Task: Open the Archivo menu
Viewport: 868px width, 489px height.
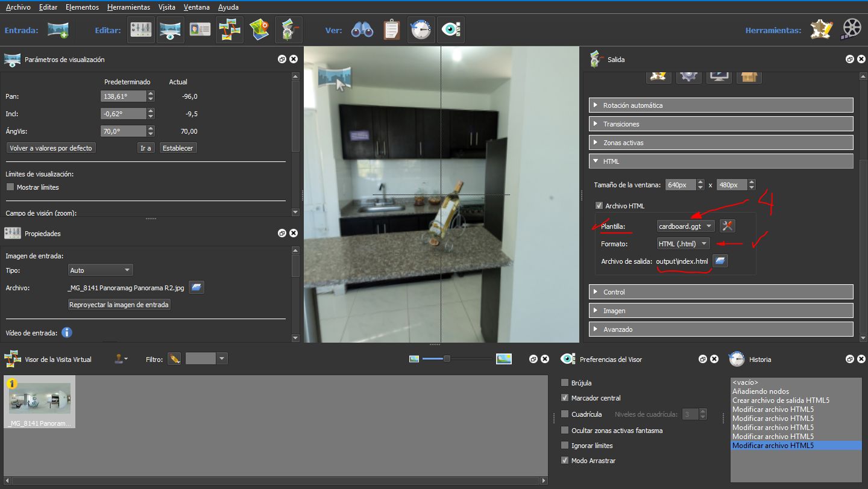Action: point(17,7)
